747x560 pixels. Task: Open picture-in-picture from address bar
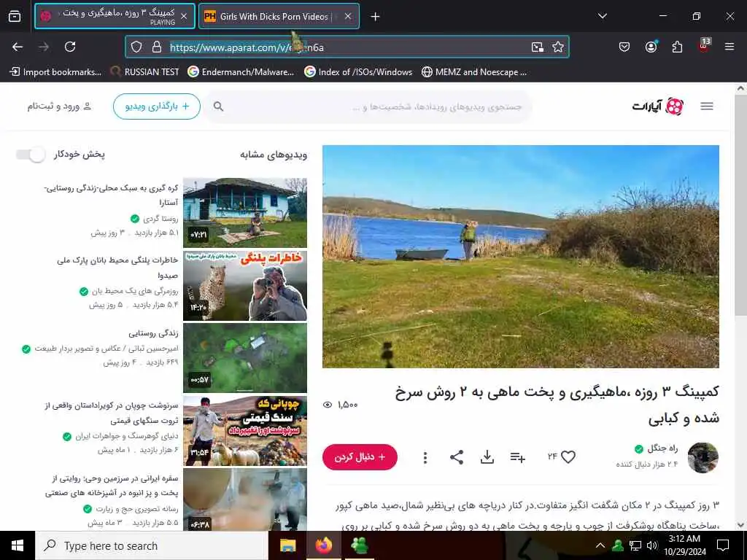pos(538,47)
